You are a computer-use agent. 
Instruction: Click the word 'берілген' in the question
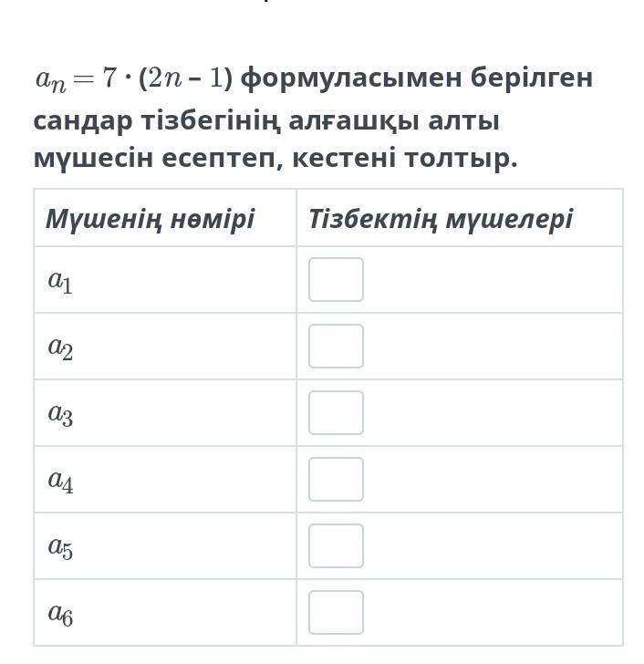532,78
